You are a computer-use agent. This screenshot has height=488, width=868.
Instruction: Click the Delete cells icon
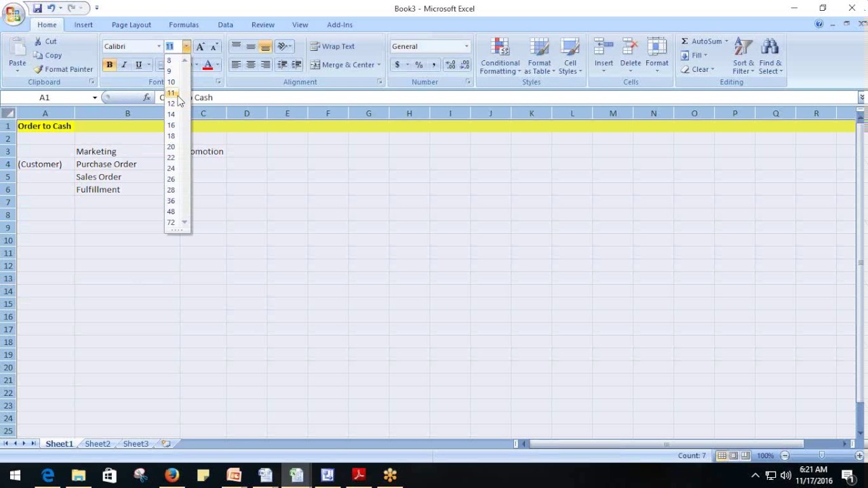(x=630, y=47)
